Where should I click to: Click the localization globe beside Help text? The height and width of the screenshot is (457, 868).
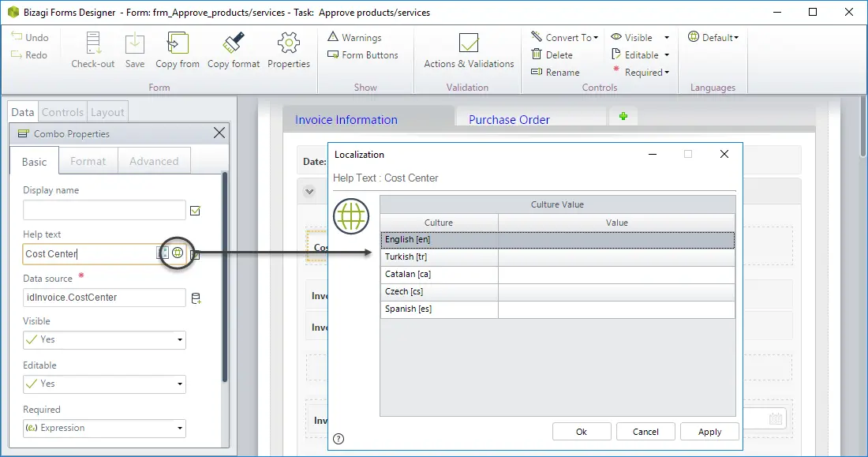(x=177, y=253)
